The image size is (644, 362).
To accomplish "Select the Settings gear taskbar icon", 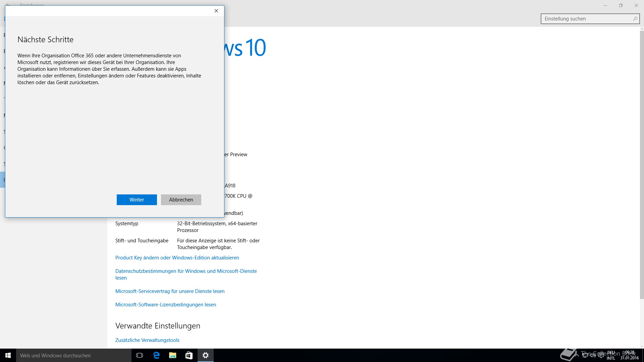I will coord(206,355).
